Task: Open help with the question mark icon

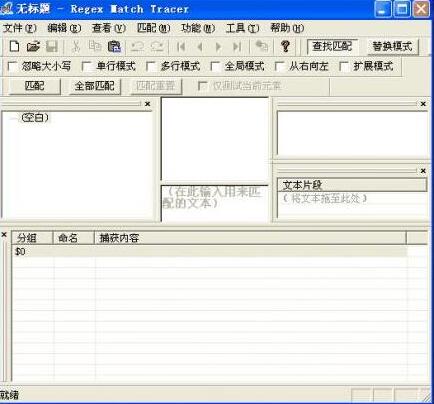Action: coord(285,46)
